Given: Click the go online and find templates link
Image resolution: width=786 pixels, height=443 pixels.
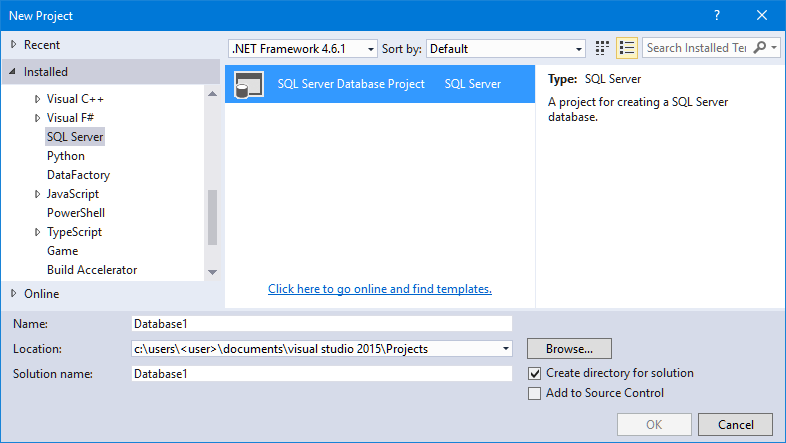Looking at the screenshot, I should point(379,289).
